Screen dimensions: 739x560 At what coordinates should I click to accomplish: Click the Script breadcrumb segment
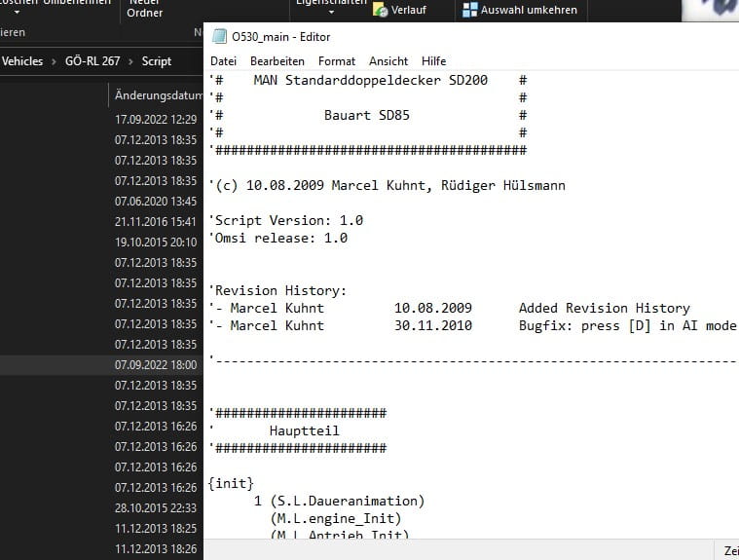[x=157, y=61]
